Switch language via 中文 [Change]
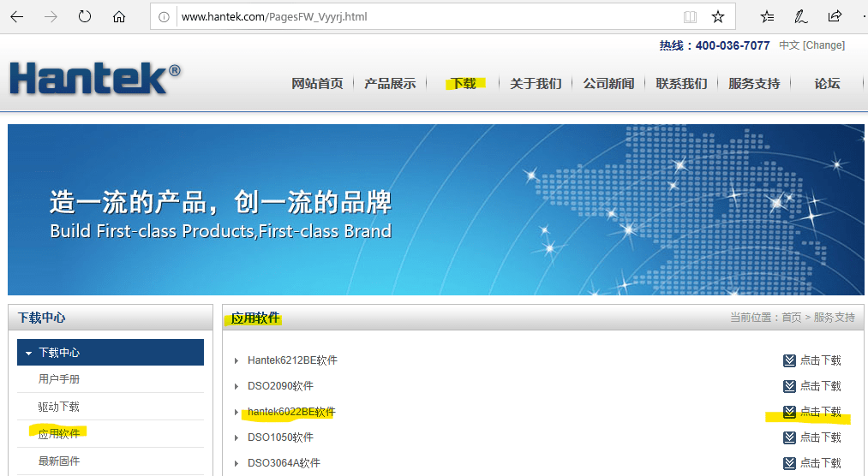This screenshot has height=476, width=868. click(811, 45)
